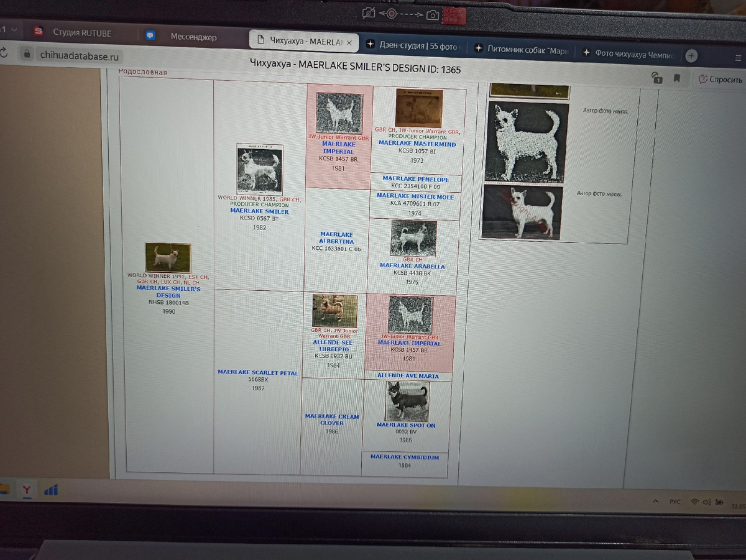The image size is (746, 560).
Task: Open the MAERLAKE ALBERTINA link
Action: click(x=336, y=238)
